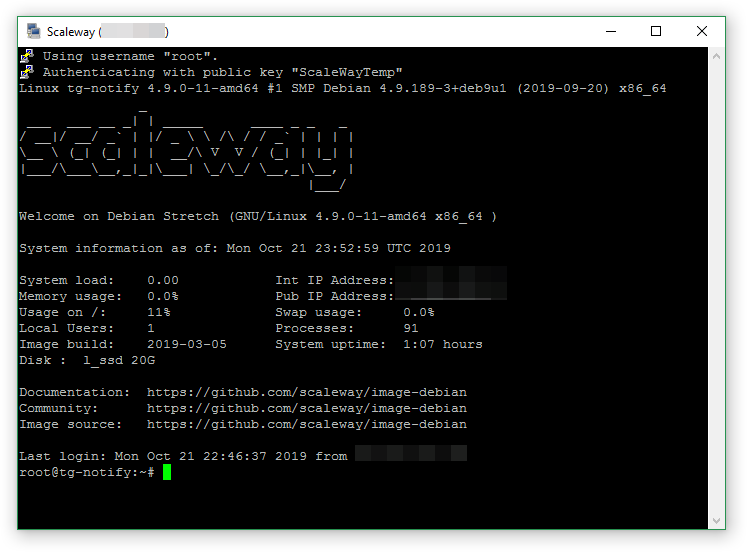Click the Documentation GitHub URL
Viewport: 747px width, 552px height.
pos(307,392)
